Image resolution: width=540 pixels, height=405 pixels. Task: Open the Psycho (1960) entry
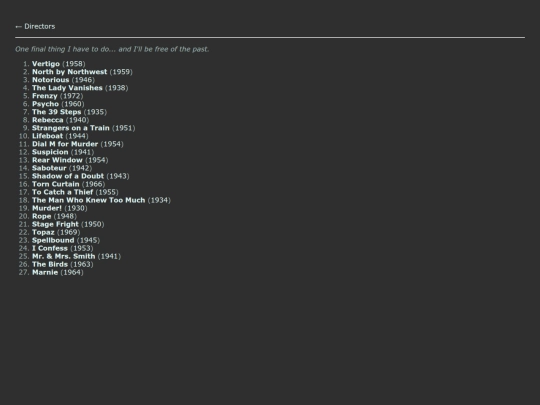coord(45,104)
